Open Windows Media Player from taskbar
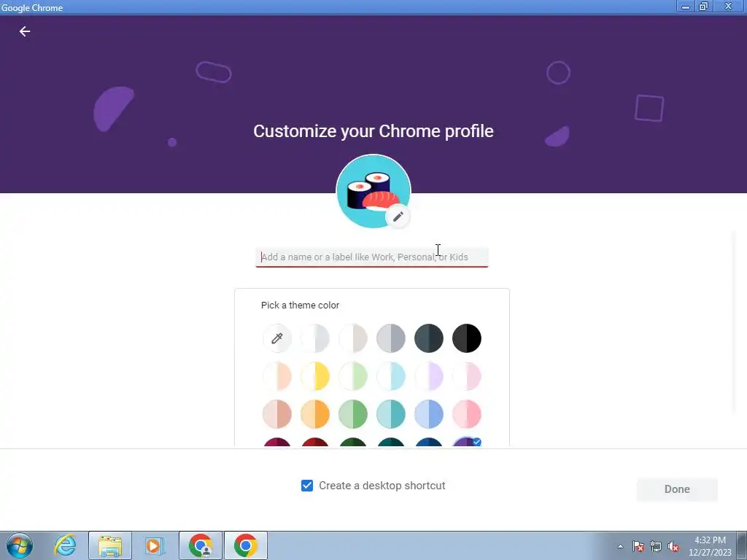Image resolution: width=747 pixels, height=560 pixels. pyautogui.click(x=155, y=545)
